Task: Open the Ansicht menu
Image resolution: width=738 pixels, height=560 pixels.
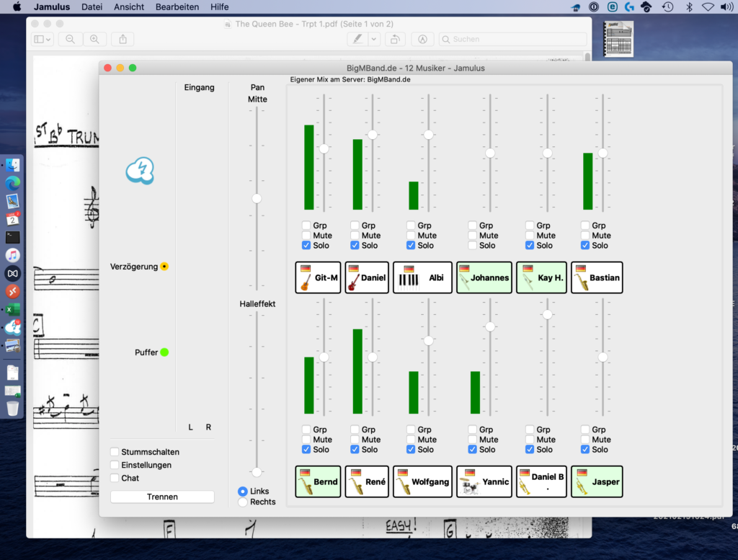Action: click(129, 7)
